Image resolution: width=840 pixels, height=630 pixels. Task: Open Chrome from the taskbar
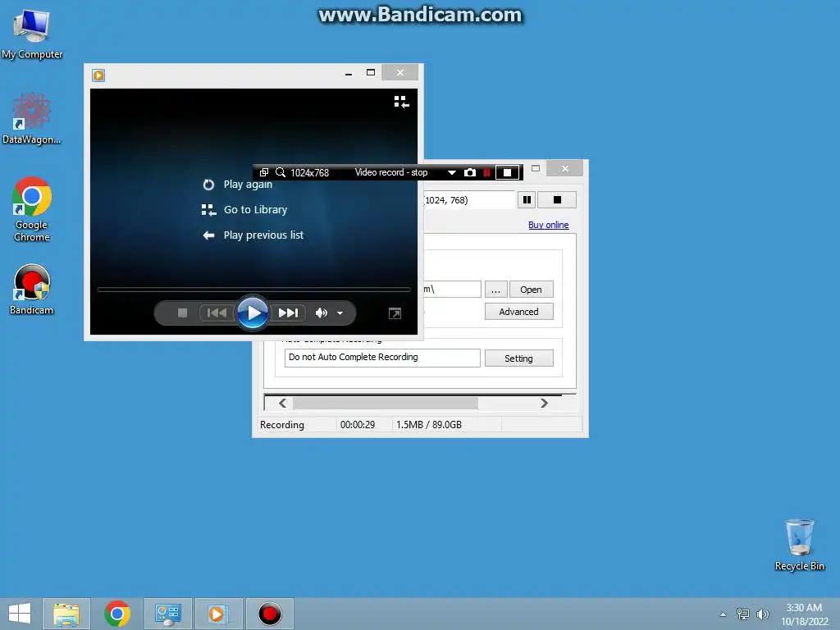pos(117,614)
